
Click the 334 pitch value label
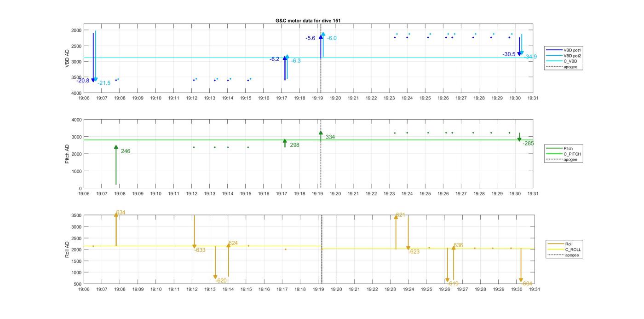point(330,137)
